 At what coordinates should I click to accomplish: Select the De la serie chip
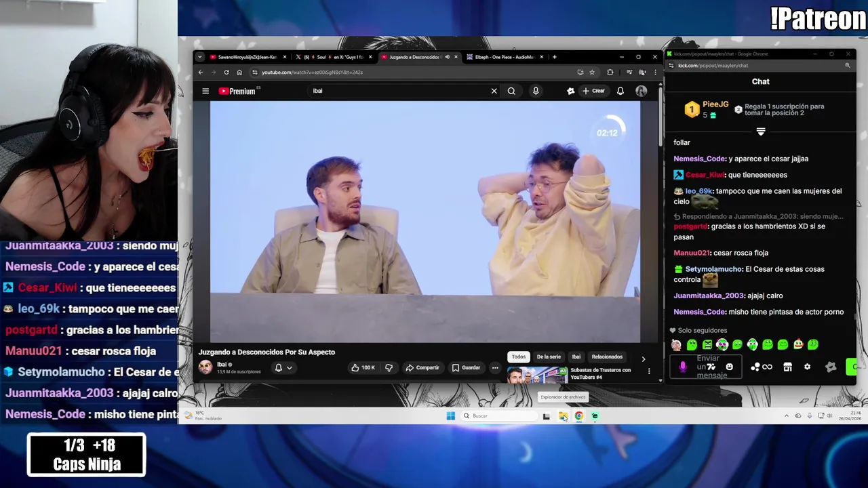pyautogui.click(x=549, y=357)
